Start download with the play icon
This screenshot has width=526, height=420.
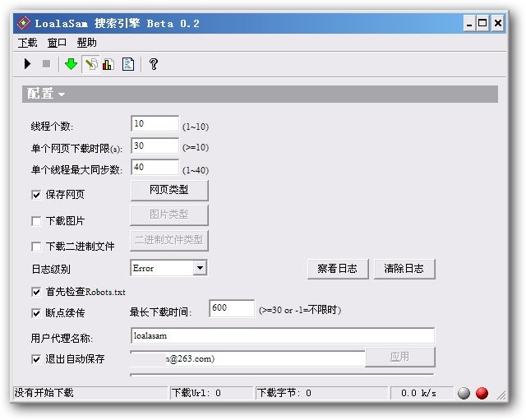27,64
